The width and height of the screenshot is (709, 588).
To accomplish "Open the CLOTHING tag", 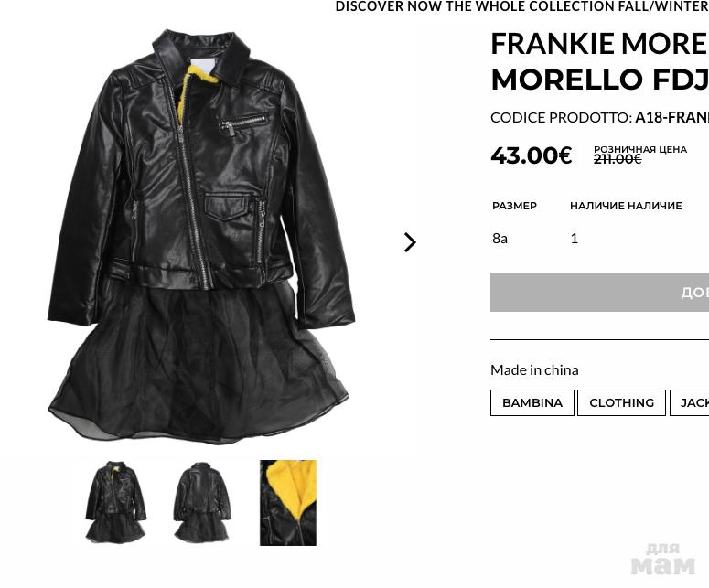I will tap(621, 402).
